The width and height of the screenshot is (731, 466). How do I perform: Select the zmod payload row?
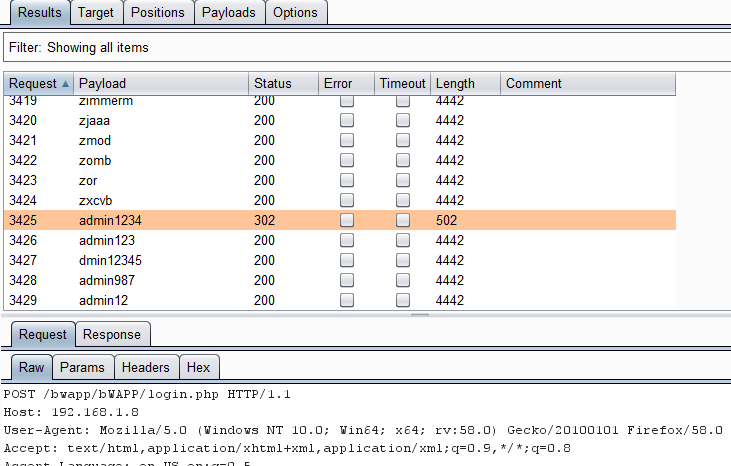340,140
